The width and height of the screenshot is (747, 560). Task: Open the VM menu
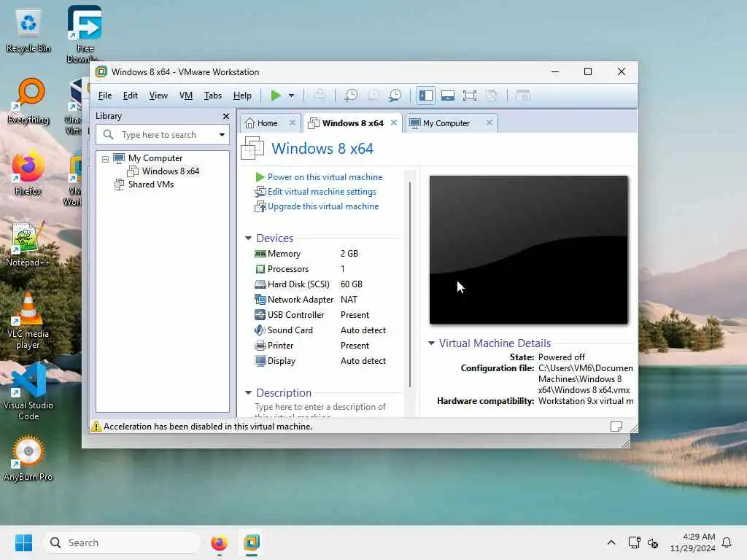tap(186, 96)
